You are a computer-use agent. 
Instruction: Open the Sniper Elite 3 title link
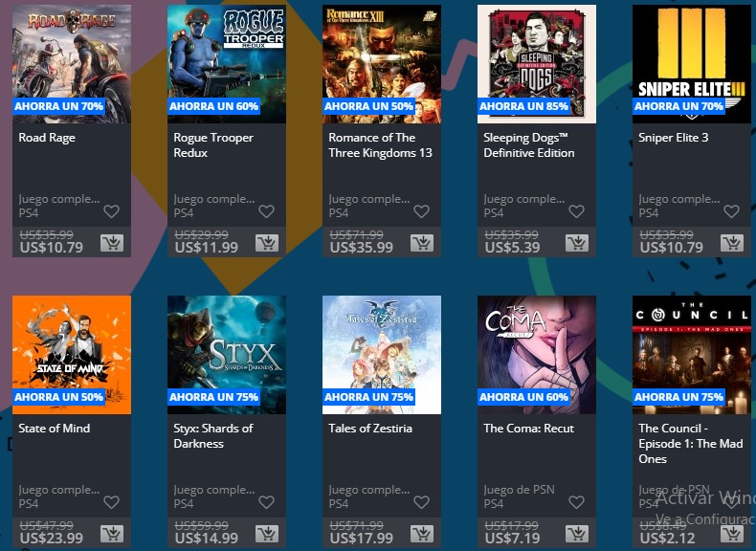point(673,138)
